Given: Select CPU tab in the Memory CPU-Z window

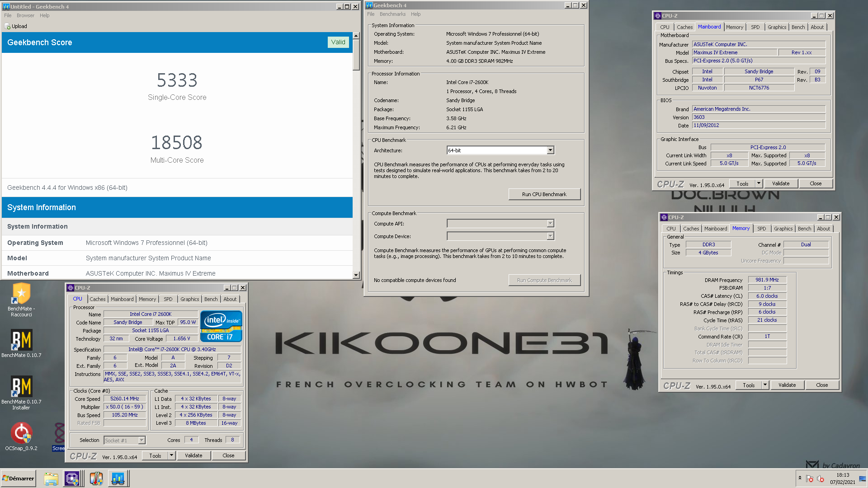Looking at the screenshot, I should [x=671, y=229].
